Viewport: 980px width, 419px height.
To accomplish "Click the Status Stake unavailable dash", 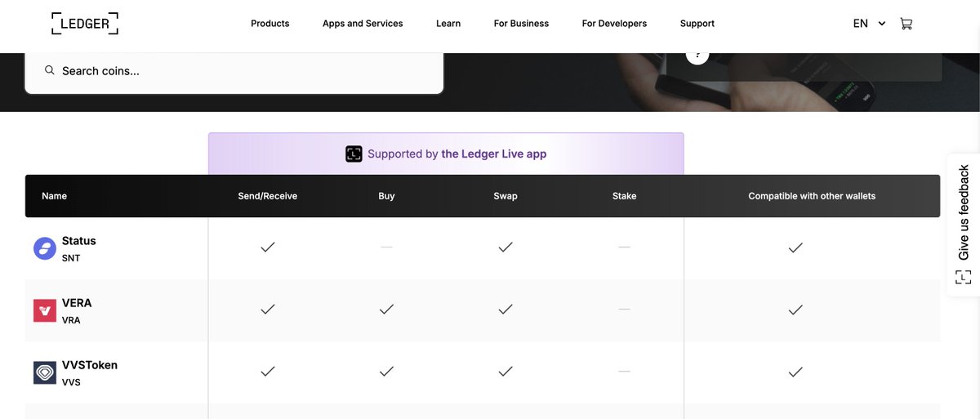I will pos(624,247).
